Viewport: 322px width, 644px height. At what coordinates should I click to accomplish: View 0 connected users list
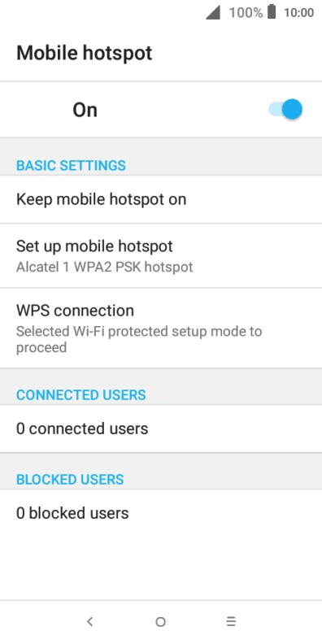click(161, 429)
